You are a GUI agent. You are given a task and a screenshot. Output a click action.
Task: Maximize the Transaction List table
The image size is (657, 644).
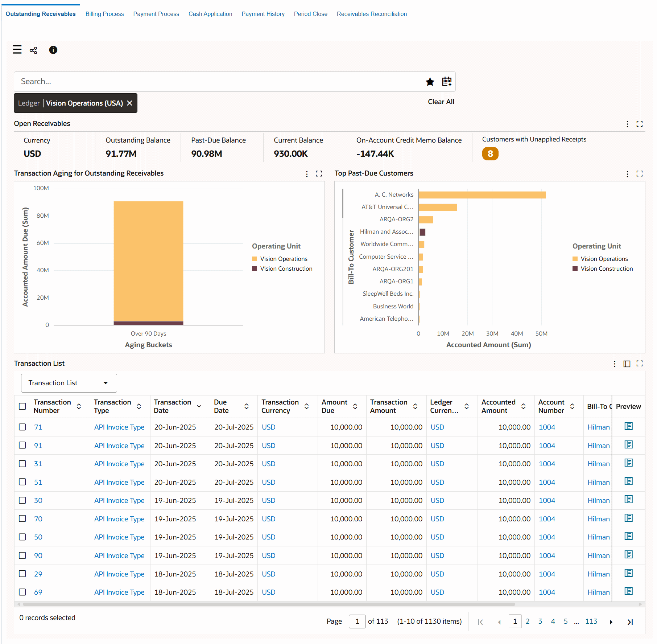(x=640, y=364)
